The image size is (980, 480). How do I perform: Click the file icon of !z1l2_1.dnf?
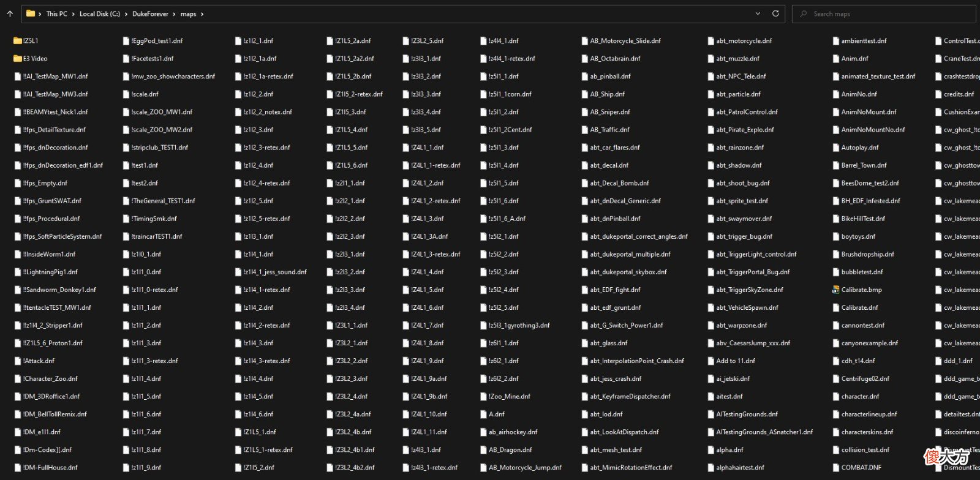(238, 41)
